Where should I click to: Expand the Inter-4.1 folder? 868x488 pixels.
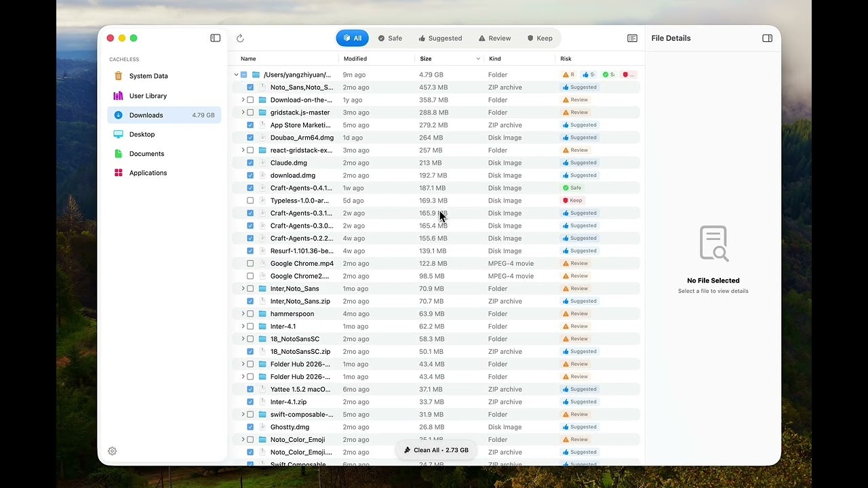243,327
